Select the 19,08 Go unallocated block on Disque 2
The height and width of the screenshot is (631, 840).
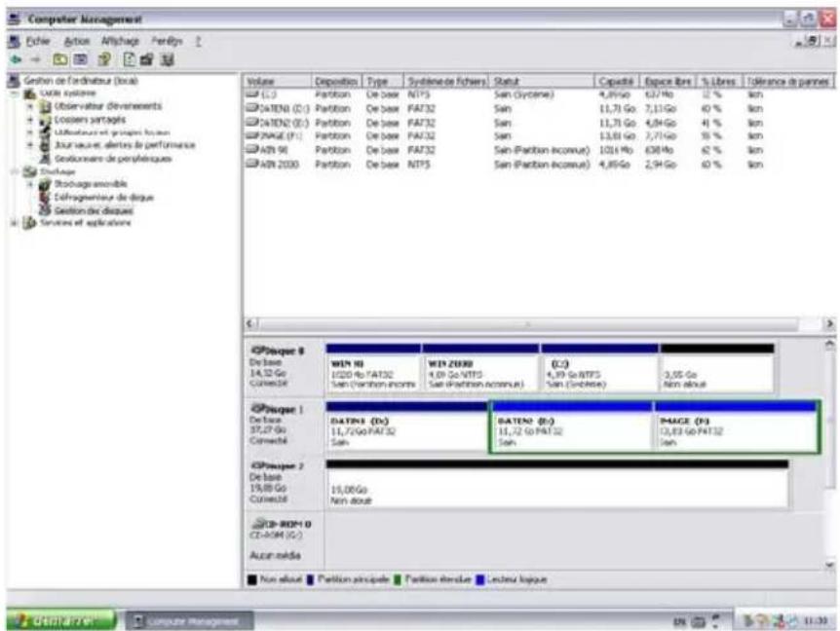[x=557, y=484]
